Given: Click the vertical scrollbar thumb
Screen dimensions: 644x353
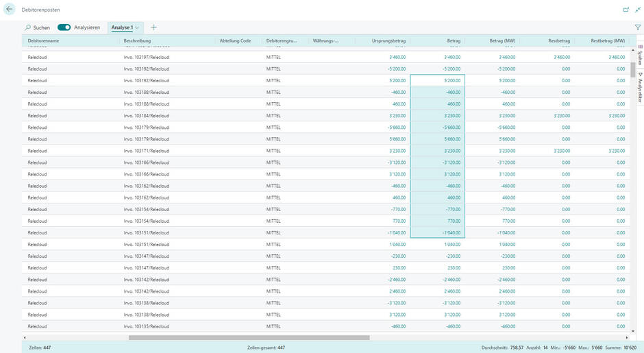Looking at the screenshot, I should point(632,70).
